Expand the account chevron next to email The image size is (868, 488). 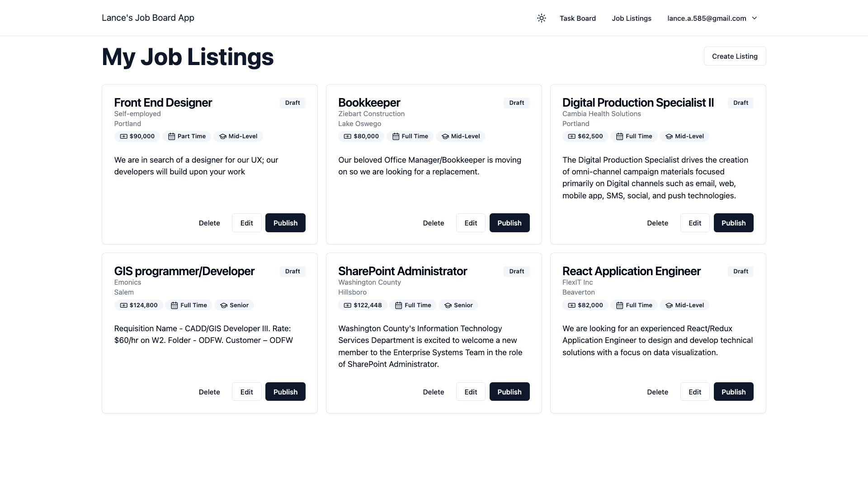[x=754, y=18]
